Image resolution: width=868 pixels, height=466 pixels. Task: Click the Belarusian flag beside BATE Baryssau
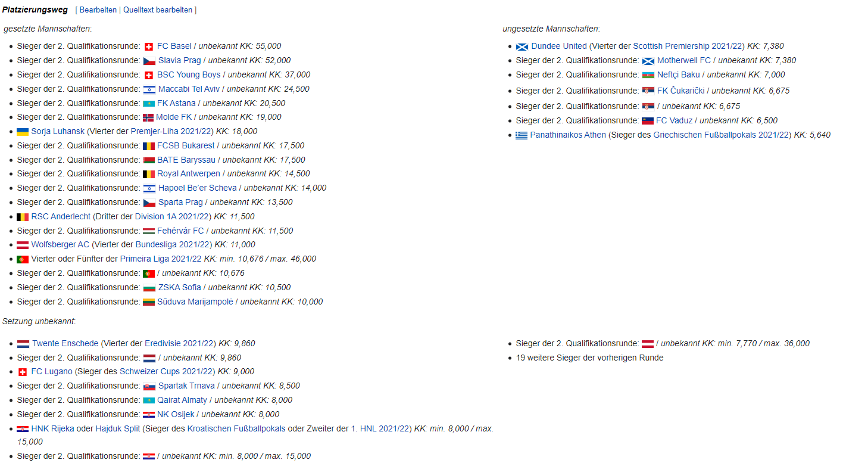(149, 160)
